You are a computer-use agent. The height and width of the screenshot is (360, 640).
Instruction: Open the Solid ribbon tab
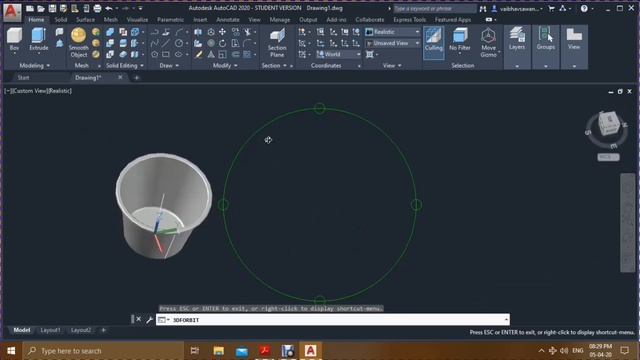tap(60, 20)
